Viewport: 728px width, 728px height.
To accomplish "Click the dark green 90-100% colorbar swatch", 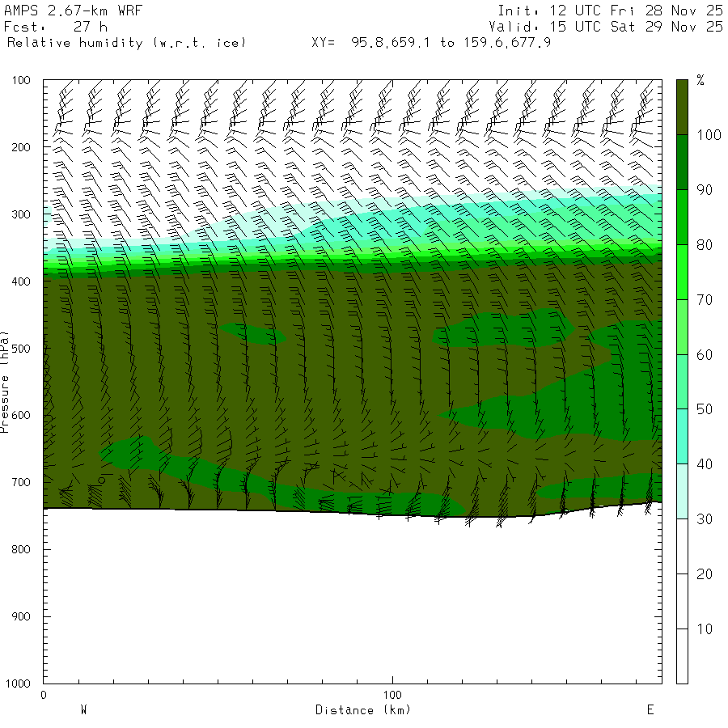I will pos(682,162).
